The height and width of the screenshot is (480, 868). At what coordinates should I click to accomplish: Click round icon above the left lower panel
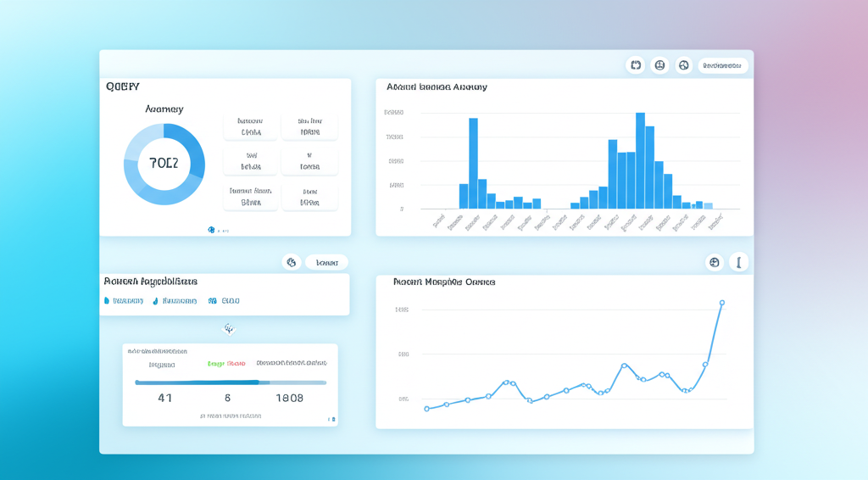pos(292,263)
